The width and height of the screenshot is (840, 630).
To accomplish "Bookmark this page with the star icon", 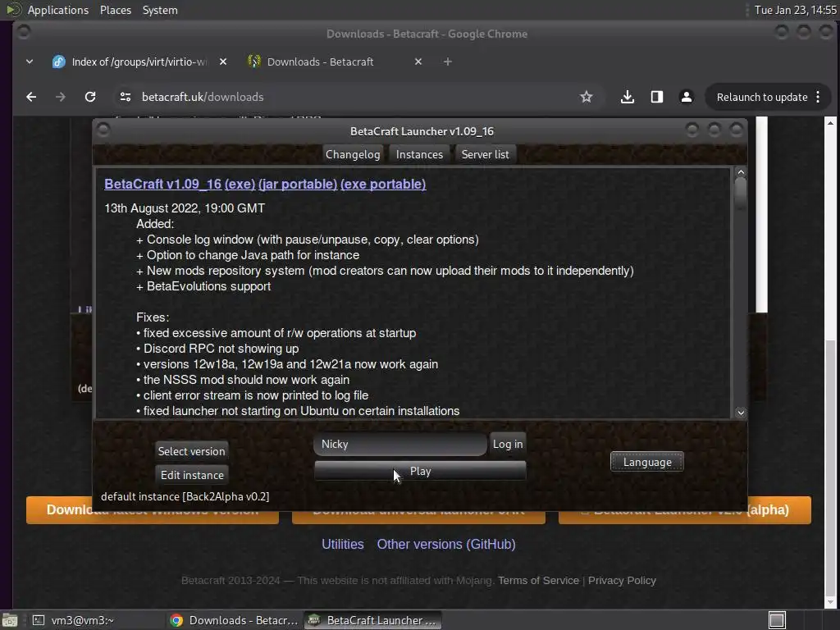I will pos(586,97).
